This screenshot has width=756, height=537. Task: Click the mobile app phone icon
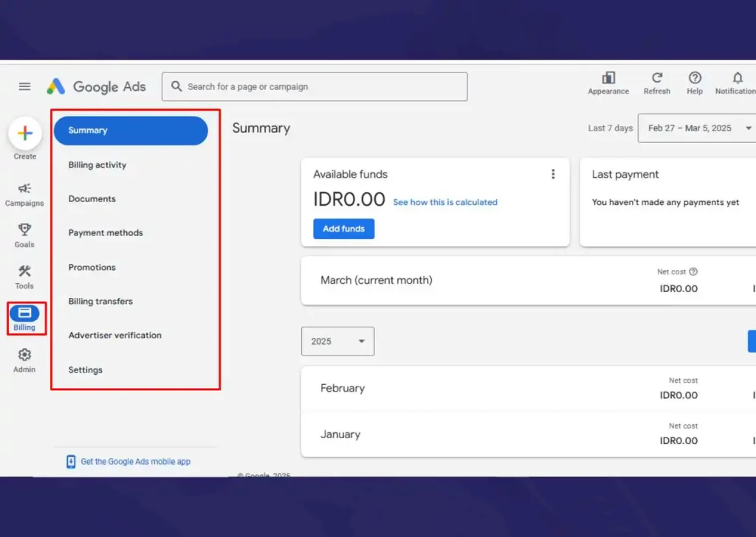click(x=71, y=461)
